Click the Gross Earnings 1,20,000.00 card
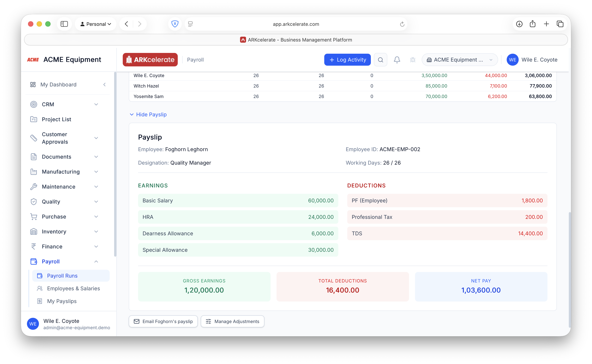Image resolution: width=592 pixels, height=364 pixels. point(204,287)
